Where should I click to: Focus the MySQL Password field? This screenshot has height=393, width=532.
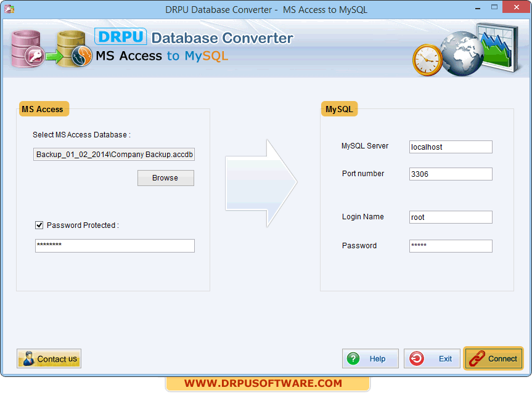coord(451,246)
